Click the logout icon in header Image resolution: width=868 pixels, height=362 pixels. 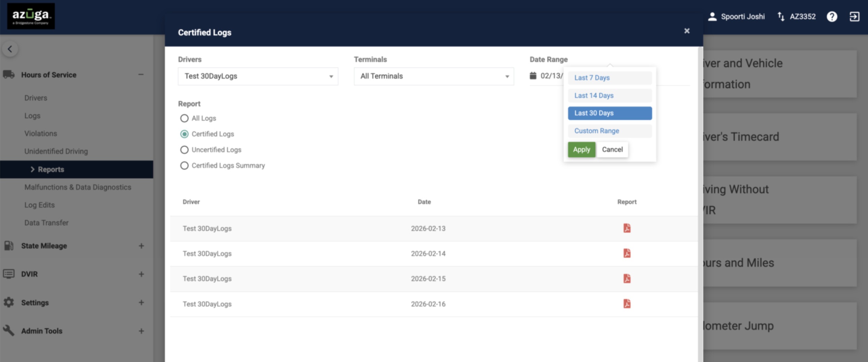(x=854, y=16)
